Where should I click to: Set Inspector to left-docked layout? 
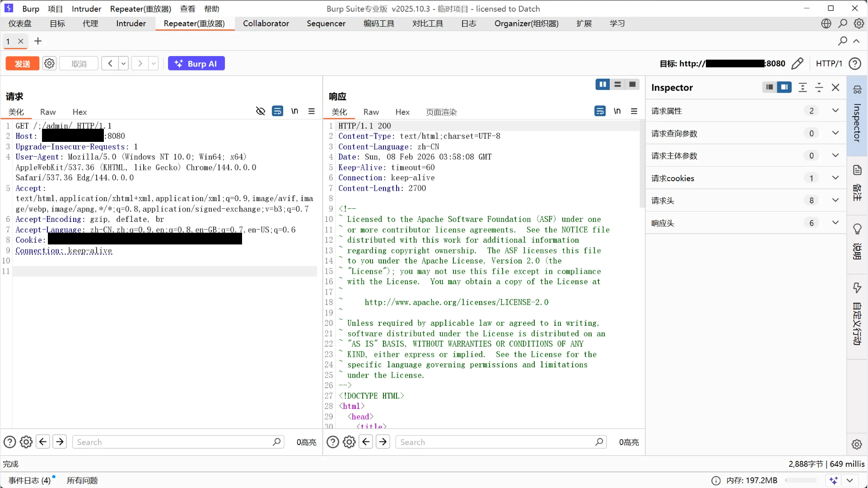770,87
